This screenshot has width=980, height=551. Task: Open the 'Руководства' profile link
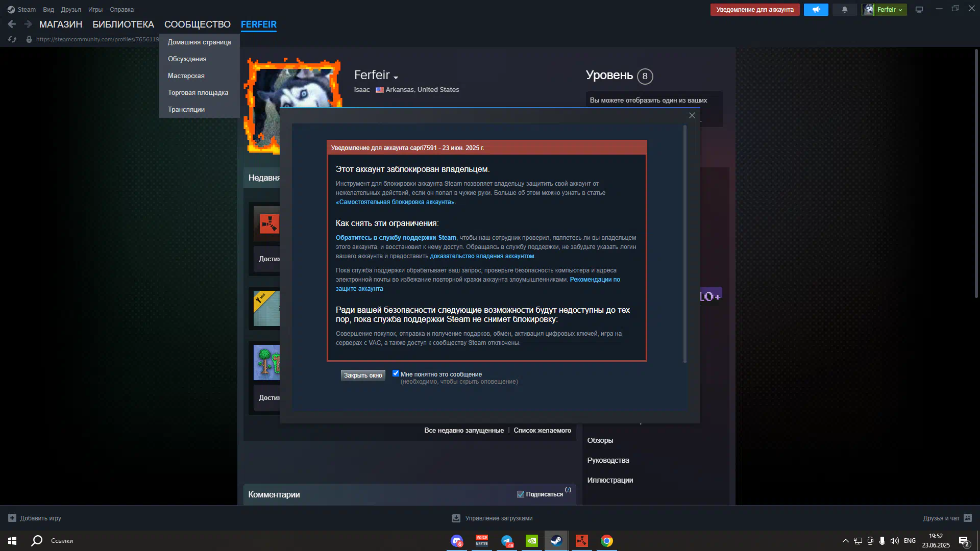608,460
